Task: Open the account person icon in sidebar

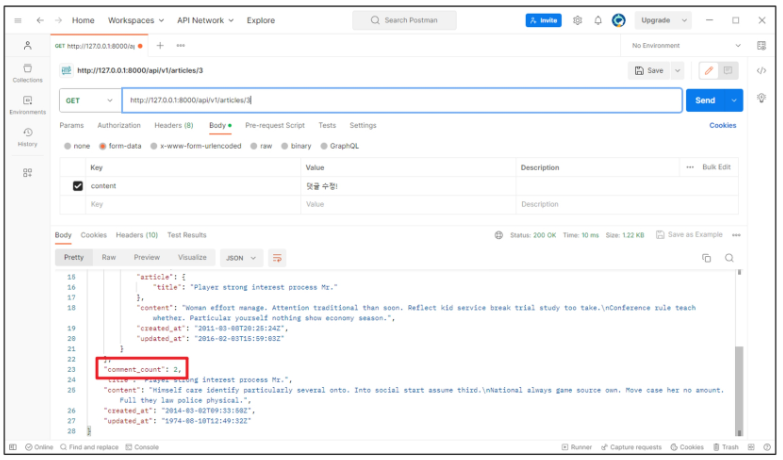Action: tap(27, 45)
